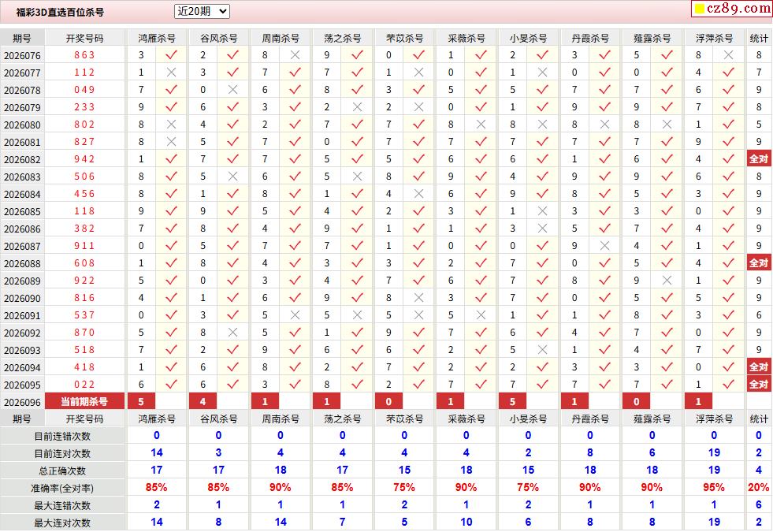Click 全对 badge in row 2026088

(x=759, y=262)
